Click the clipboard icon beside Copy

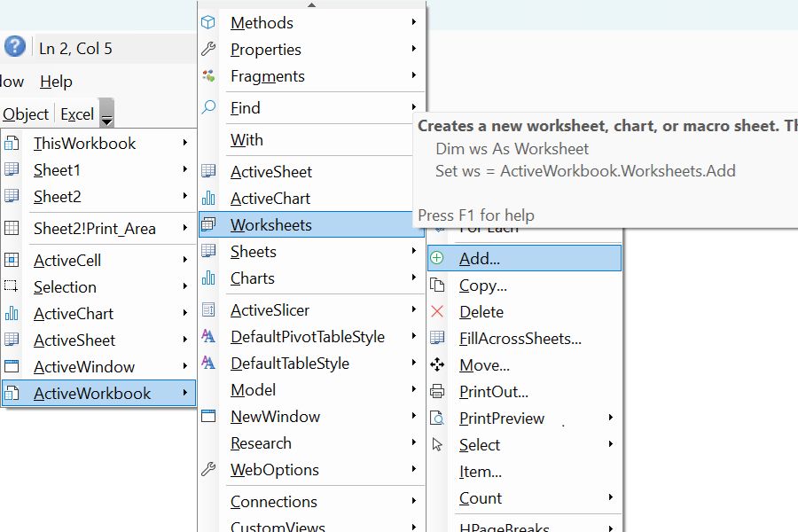tap(438, 285)
